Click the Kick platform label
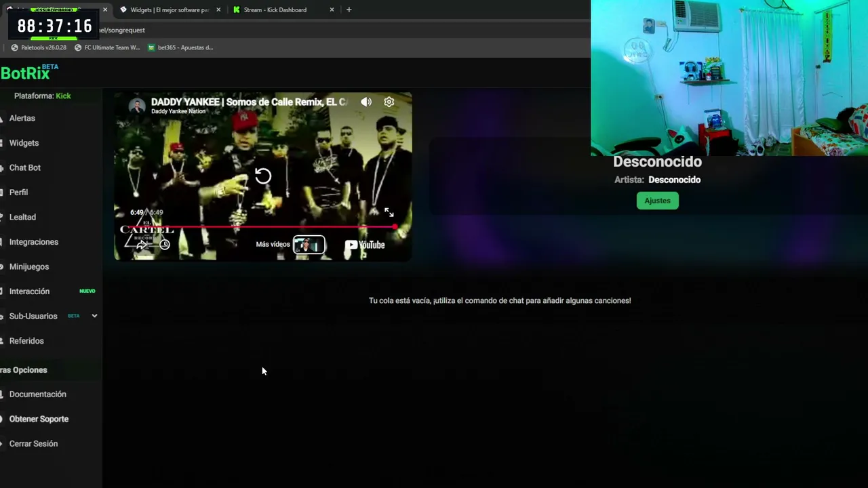This screenshot has width=868, height=488. pyautogui.click(x=63, y=96)
